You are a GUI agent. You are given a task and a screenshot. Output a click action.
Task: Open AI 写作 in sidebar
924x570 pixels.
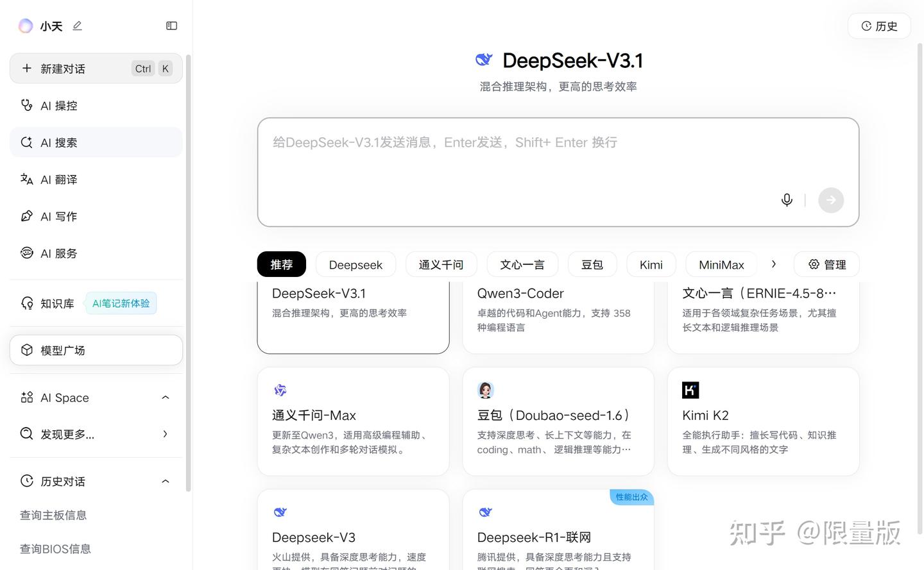(x=96, y=217)
